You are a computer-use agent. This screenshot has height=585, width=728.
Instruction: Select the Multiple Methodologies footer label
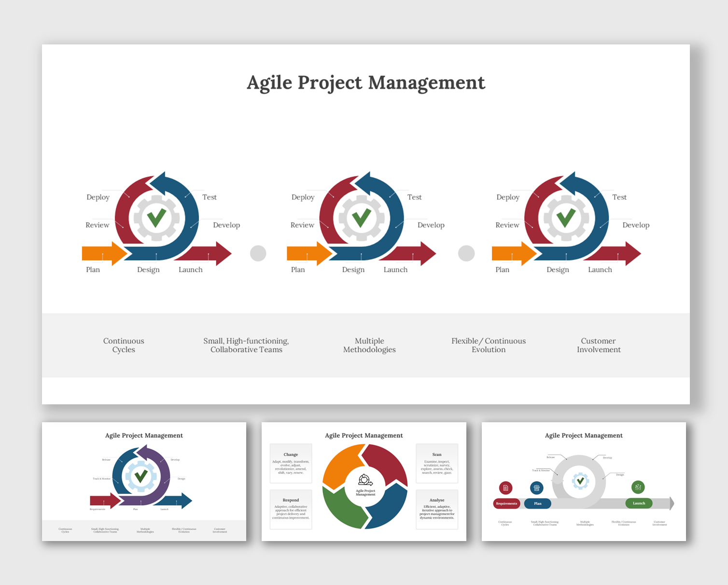(369, 345)
